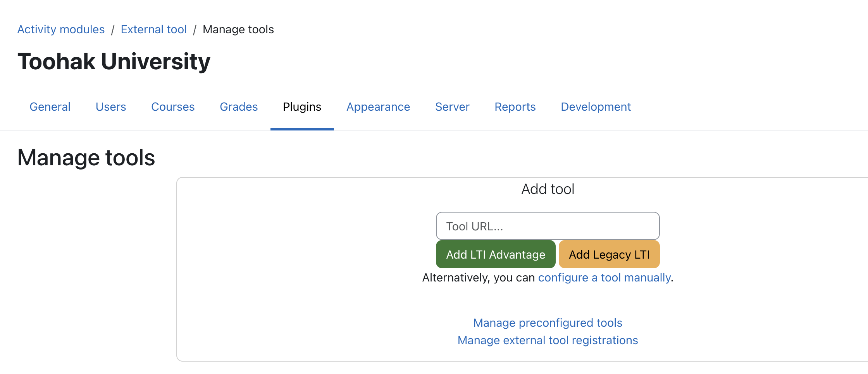
Task: Navigate to the Grades tab
Action: click(239, 107)
